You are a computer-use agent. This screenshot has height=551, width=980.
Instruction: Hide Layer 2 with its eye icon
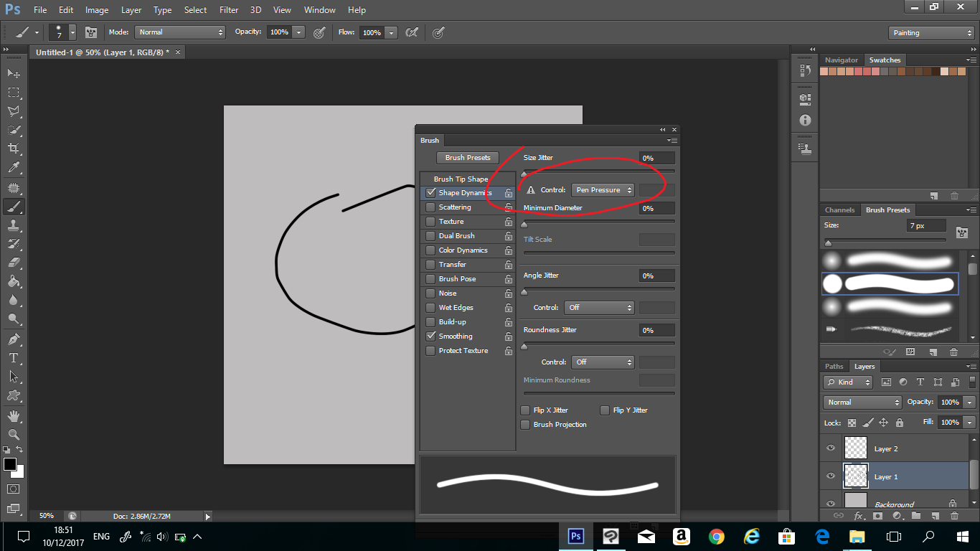point(831,448)
